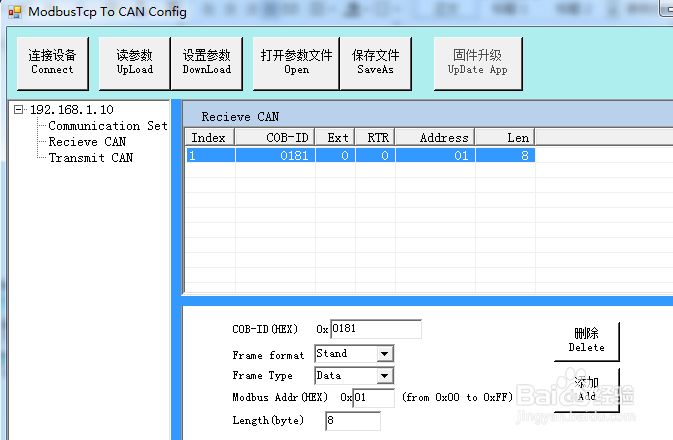Click the Modbus Addr (HEX) input field
This screenshot has width=673, height=440.
tap(373, 398)
